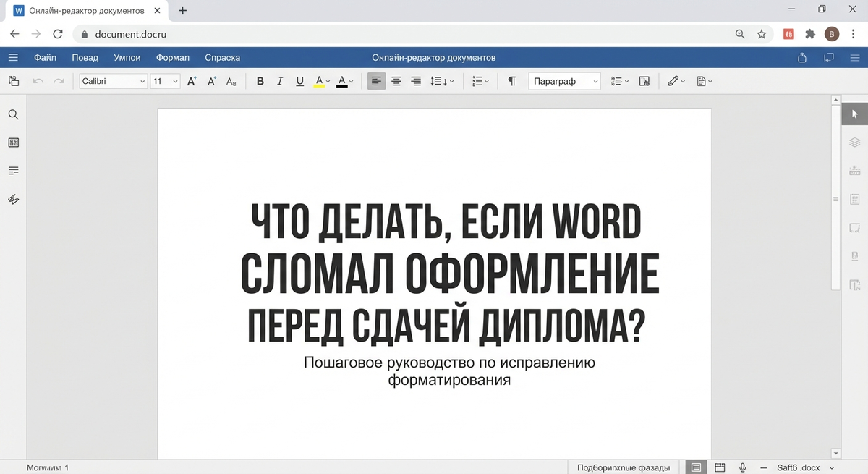Screen dimensions: 868x474
Task: Click the document subtitle Пошаговое руководство text
Action: coord(449,371)
